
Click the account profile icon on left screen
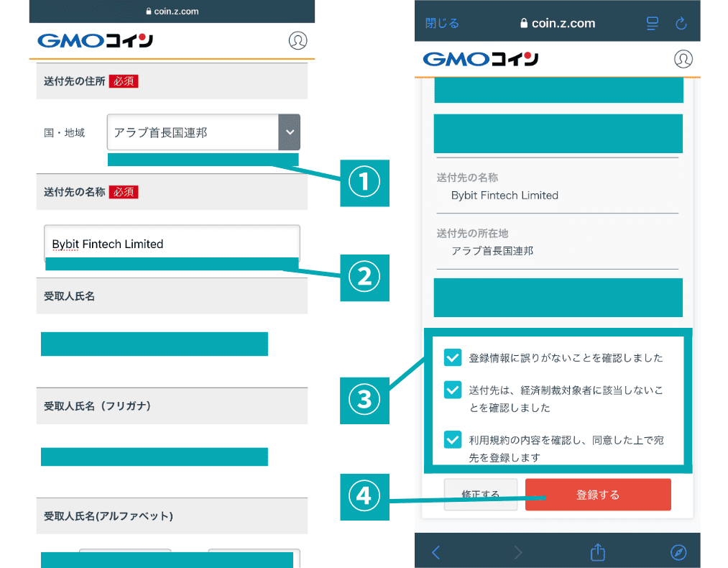click(298, 40)
